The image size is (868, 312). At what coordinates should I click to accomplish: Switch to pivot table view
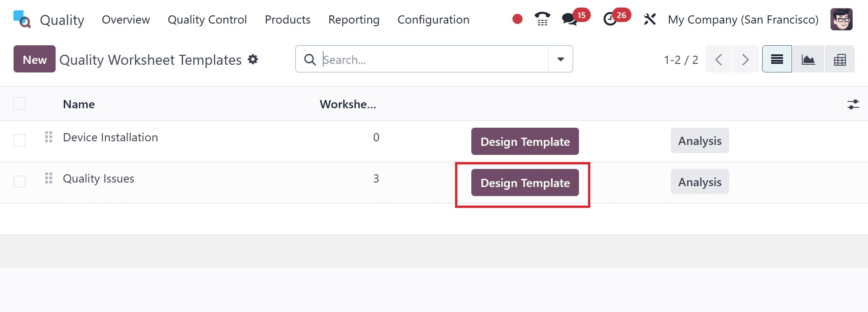click(x=840, y=59)
